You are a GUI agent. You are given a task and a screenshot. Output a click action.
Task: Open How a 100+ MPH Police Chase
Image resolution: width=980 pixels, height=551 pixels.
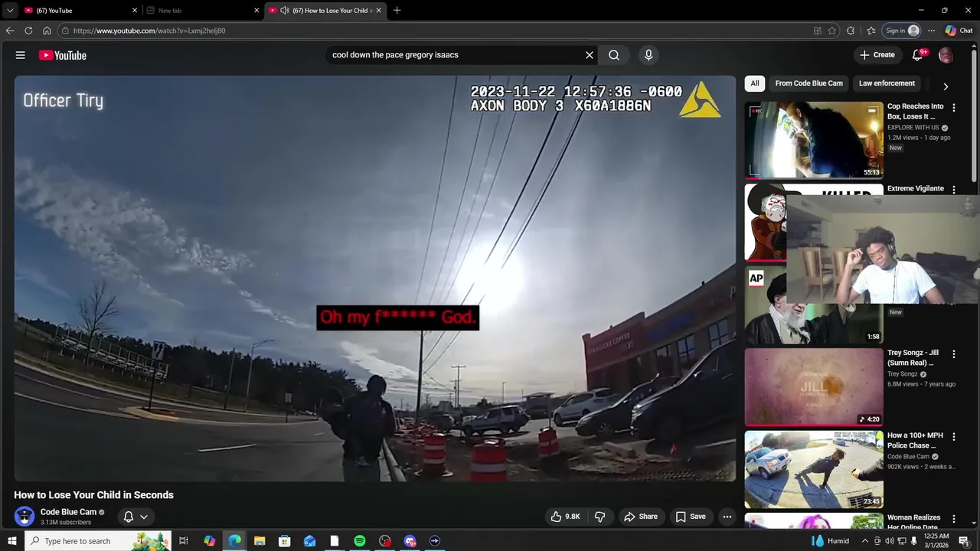pyautogui.click(x=814, y=469)
